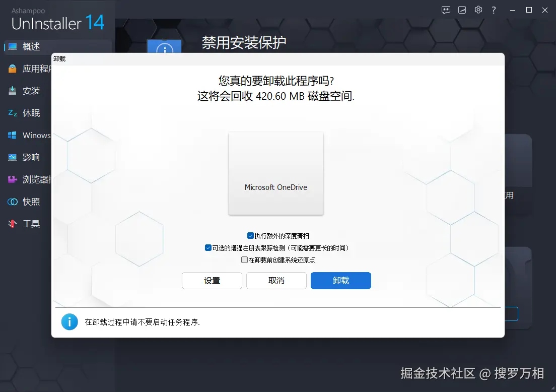Click the Windows logo icon in sidebar
This screenshot has height=392, width=556.
[13, 135]
